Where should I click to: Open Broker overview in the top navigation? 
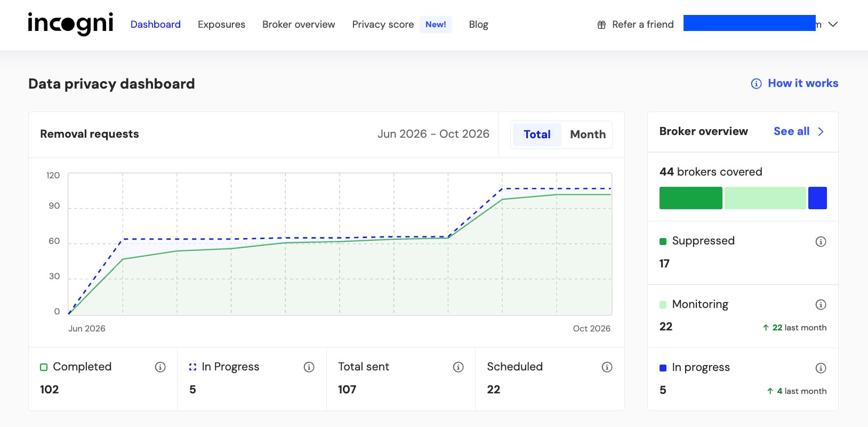[x=299, y=25]
